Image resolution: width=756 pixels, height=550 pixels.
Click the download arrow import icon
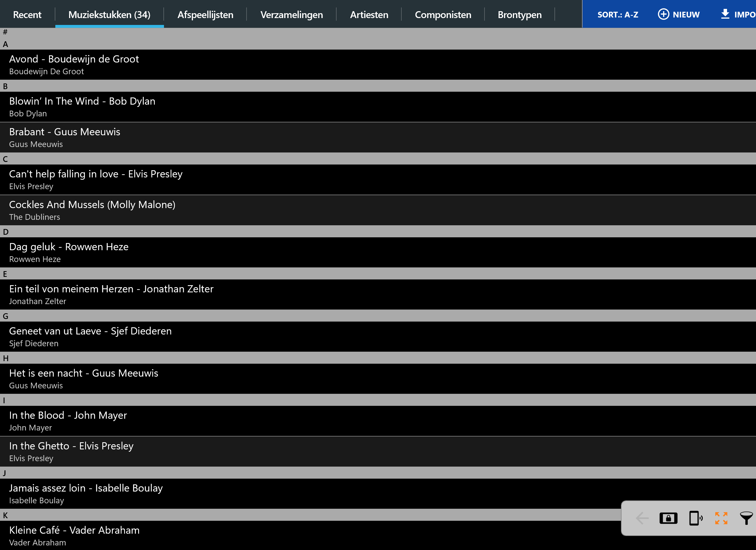(725, 14)
